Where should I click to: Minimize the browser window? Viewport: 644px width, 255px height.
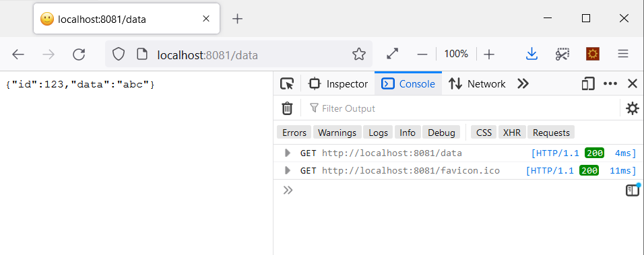(x=548, y=18)
